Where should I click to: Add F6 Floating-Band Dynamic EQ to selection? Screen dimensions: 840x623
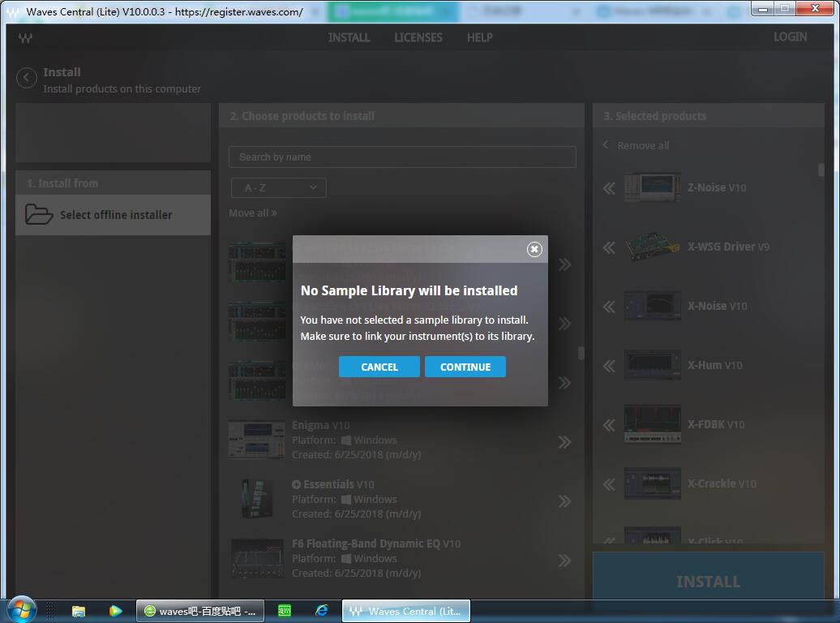tap(564, 561)
